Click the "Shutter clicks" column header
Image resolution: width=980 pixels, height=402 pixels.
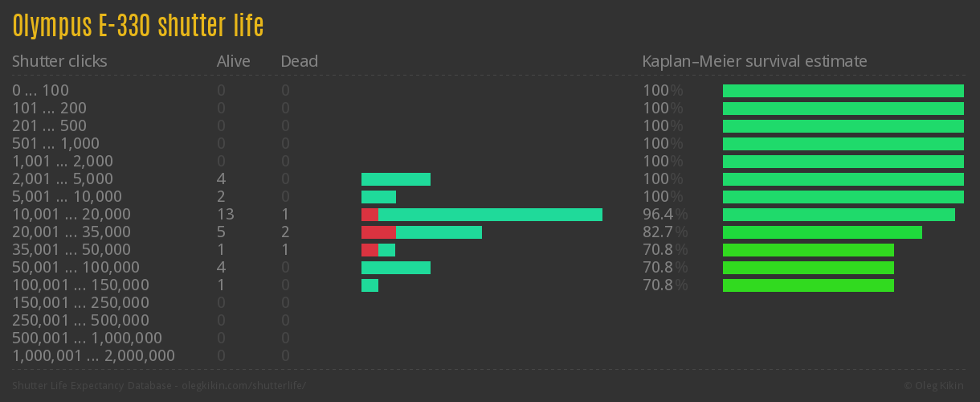tap(59, 61)
